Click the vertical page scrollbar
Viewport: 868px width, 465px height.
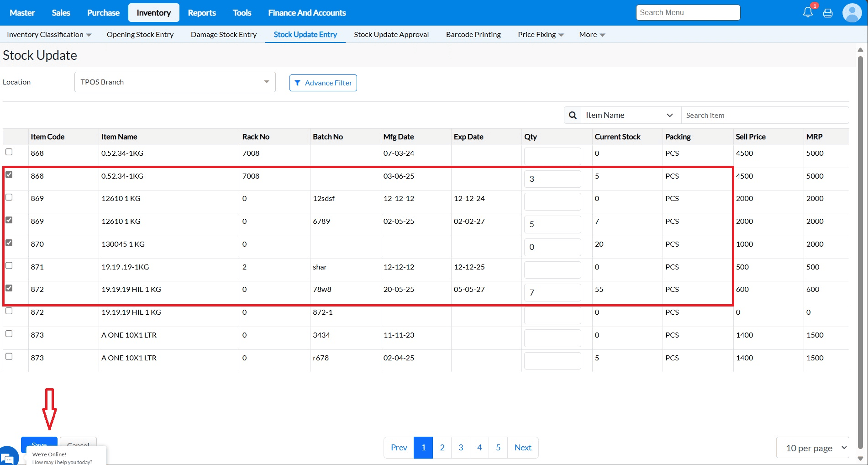point(860,251)
